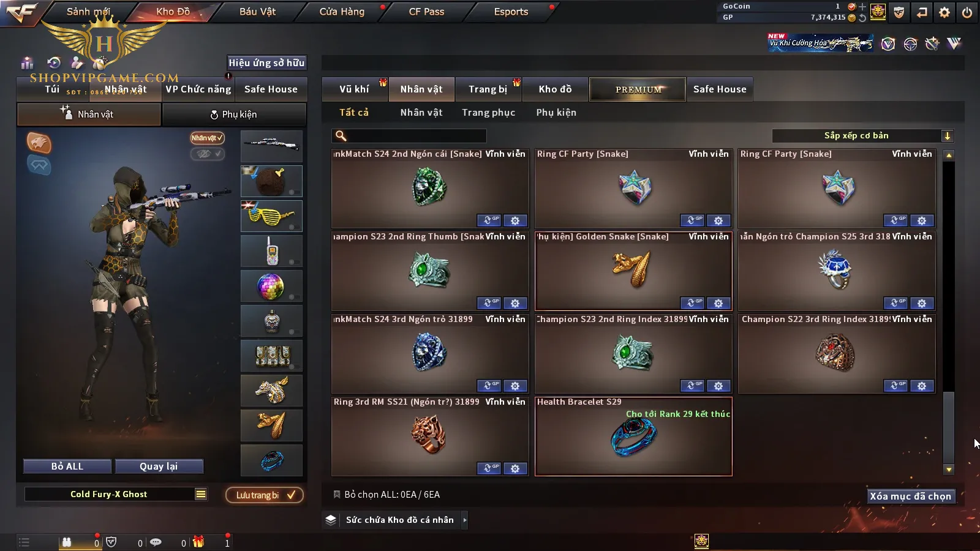The image size is (980, 551).
Task: Toggle the Nhân vật visibility checkbox
Action: (x=207, y=138)
